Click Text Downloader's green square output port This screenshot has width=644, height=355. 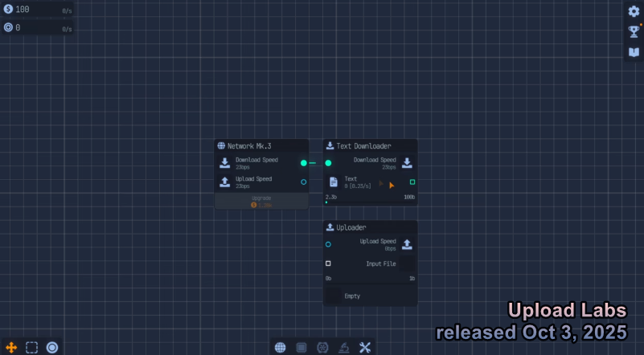pyautogui.click(x=412, y=182)
